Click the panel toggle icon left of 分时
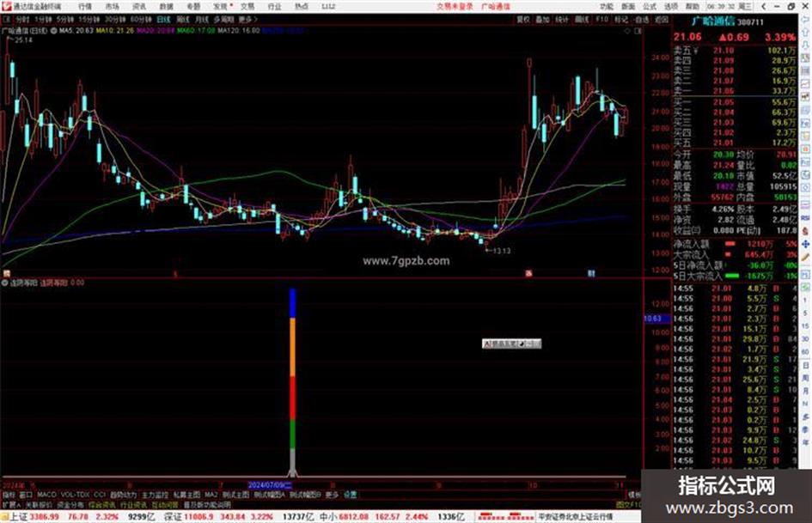Viewport: 812px width, 523px height. 6,19
